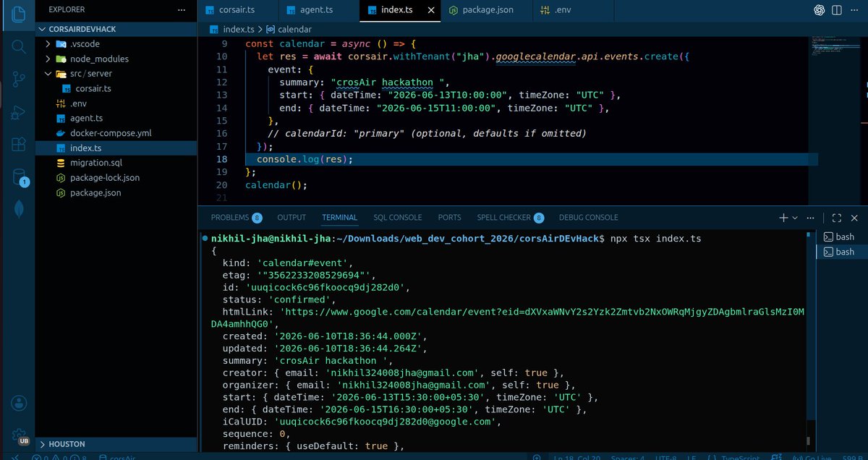Click index.ts in the breadcrumb

click(232, 29)
